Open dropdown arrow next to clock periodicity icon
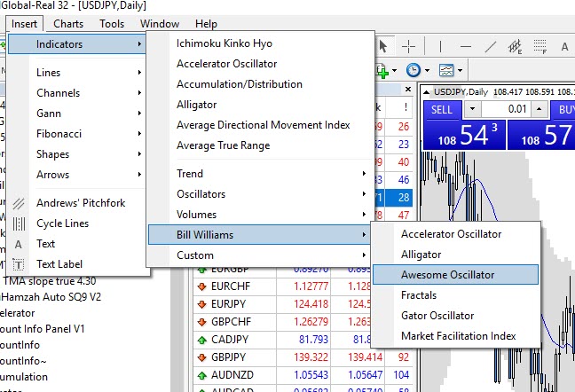 click(427, 70)
